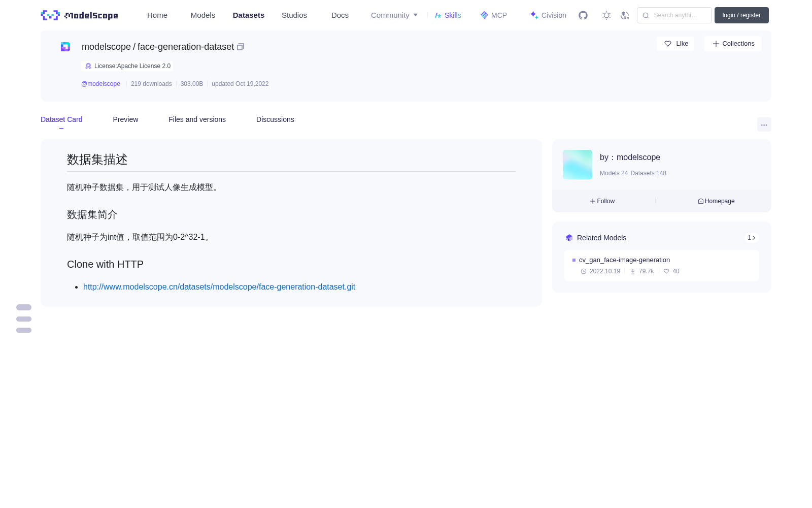Screen dimensions: 812x508
Task: Click the Civision star icon
Action: pos(534,15)
